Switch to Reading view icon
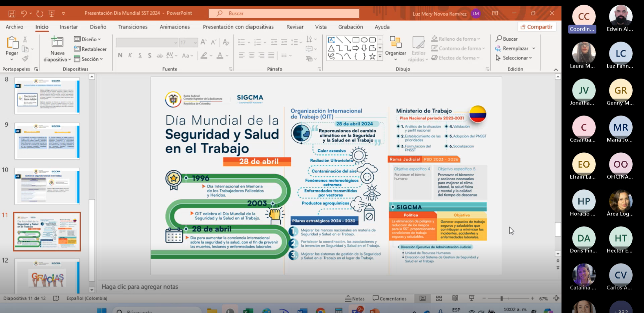Image resolution: width=644 pixels, height=313 pixels. tap(455, 298)
